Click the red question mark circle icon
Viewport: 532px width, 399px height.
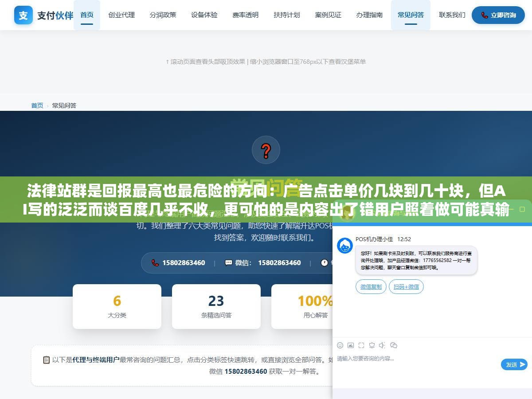[x=266, y=150]
